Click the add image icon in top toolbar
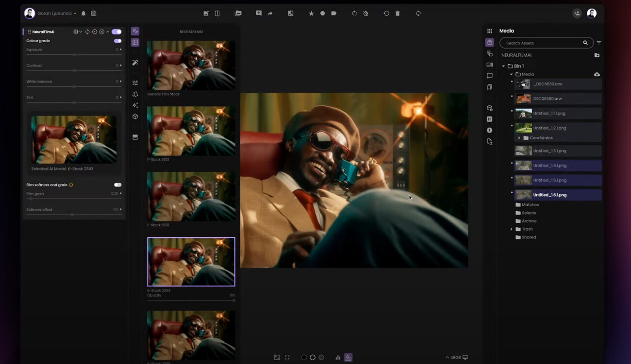The image size is (631, 364). pyautogui.click(x=206, y=14)
